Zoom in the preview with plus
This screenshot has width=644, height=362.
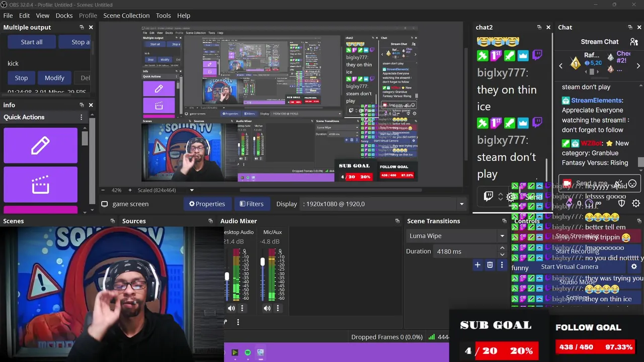click(130, 190)
